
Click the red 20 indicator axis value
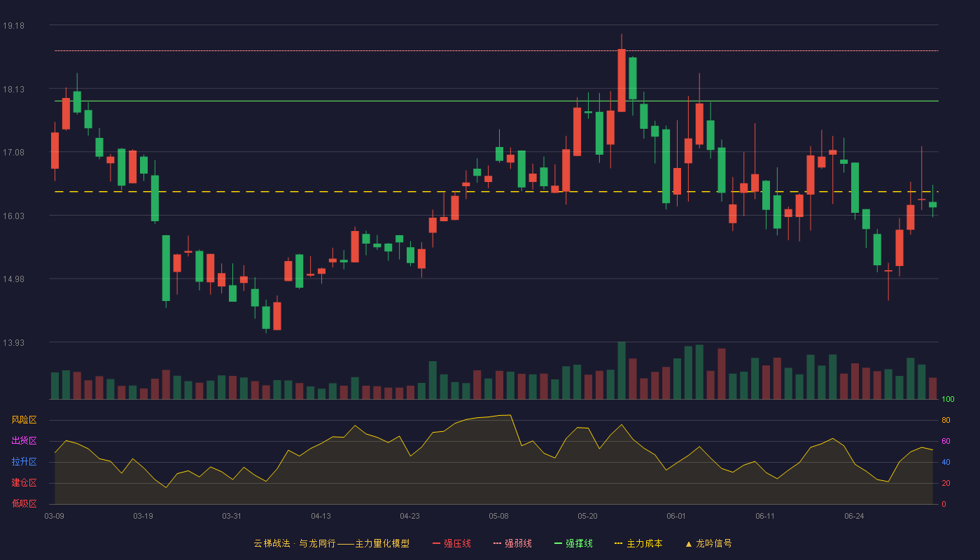[946, 483]
